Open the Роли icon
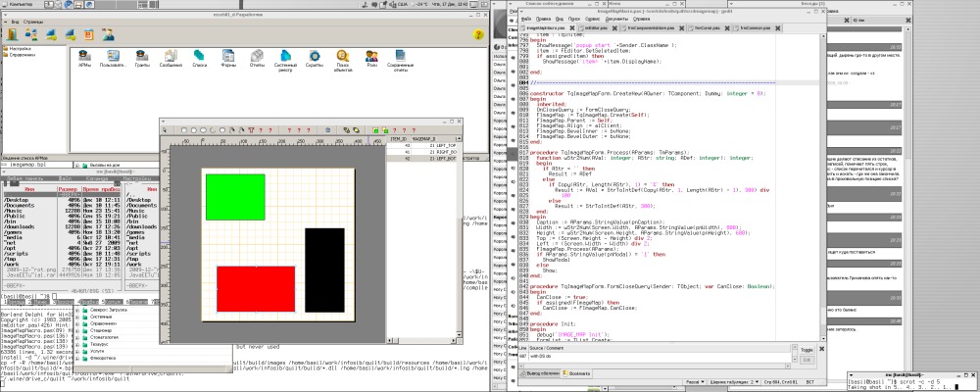Image resolution: width=980 pixels, height=392 pixels. point(371,58)
